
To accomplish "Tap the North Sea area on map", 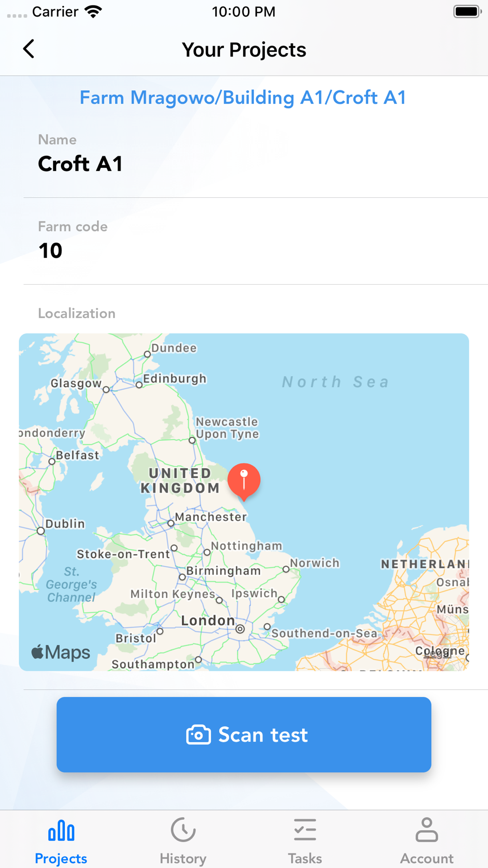I will click(x=336, y=382).
